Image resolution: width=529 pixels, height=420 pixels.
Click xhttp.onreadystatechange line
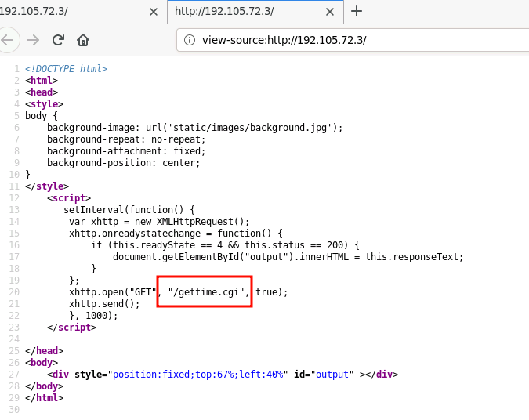coord(176,234)
